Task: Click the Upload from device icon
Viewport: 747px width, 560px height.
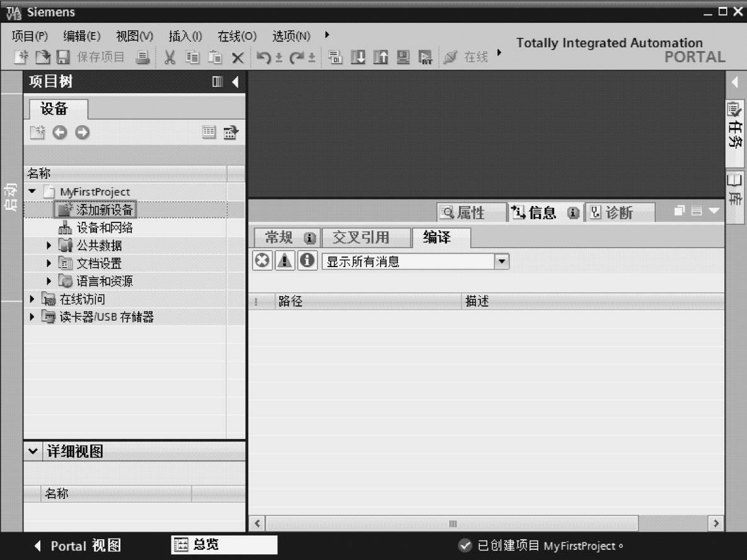Action: 380,57
